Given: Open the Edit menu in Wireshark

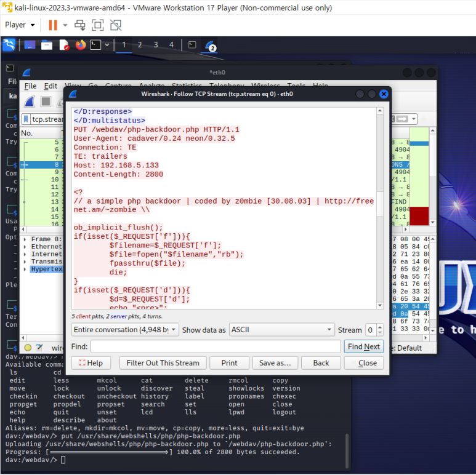Looking at the screenshot, I should pyautogui.click(x=50, y=86).
